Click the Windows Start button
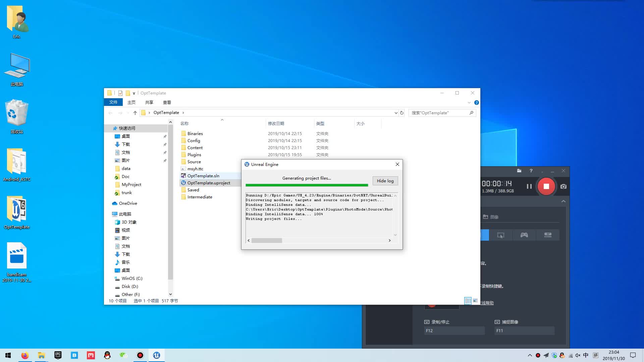Image resolution: width=644 pixels, height=362 pixels. click(8, 355)
